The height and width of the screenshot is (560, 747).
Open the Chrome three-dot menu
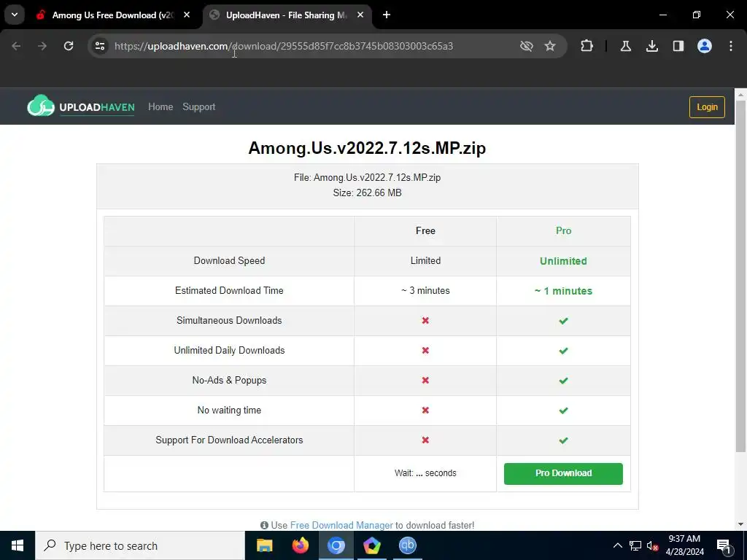[731, 46]
